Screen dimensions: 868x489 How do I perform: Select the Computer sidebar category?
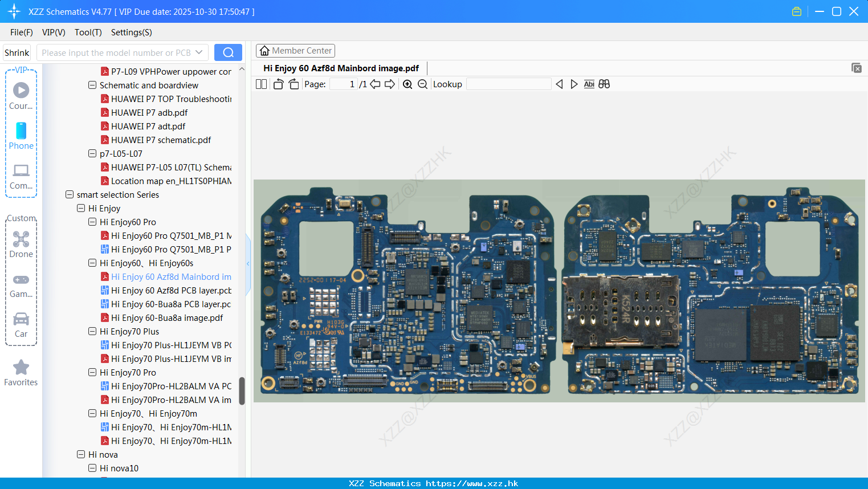coord(21,176)
